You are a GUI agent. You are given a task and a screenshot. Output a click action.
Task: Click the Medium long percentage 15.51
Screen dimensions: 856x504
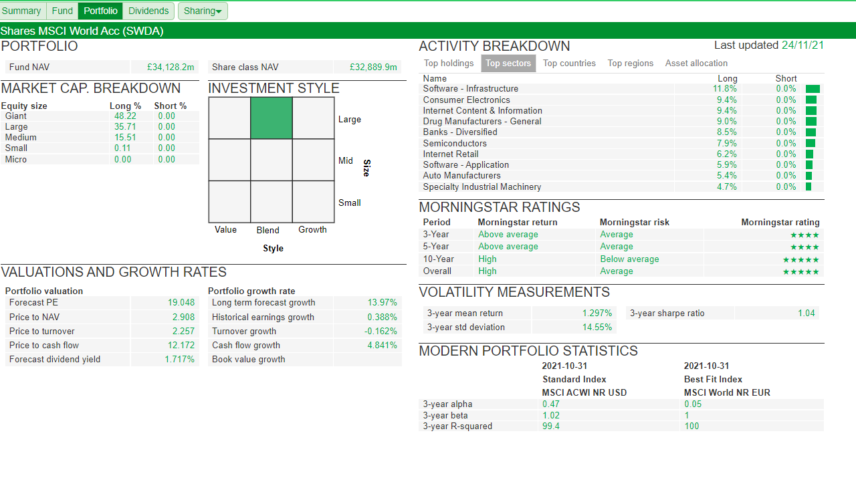tap(125, 137)
